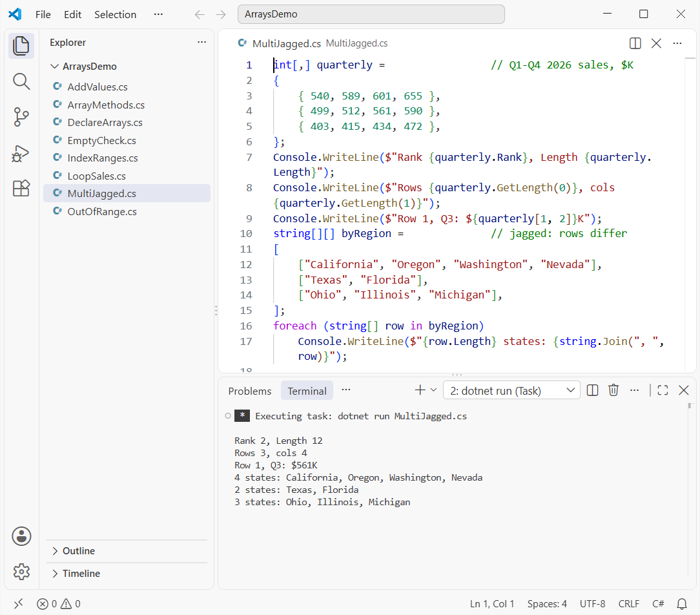Change language mode via C# status item
Image resolution: width=700 pixels, height=615 pixels.
pyautogui.click(x=658, y=604)
